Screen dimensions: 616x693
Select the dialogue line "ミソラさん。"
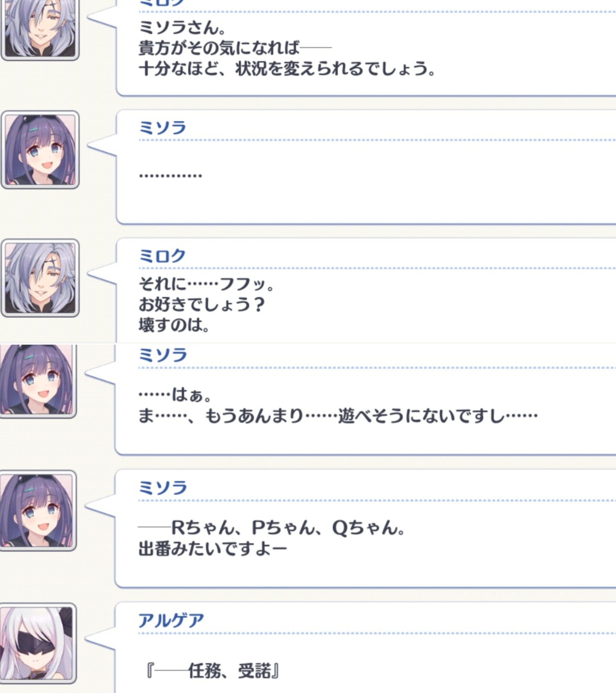tap(183, 28)
